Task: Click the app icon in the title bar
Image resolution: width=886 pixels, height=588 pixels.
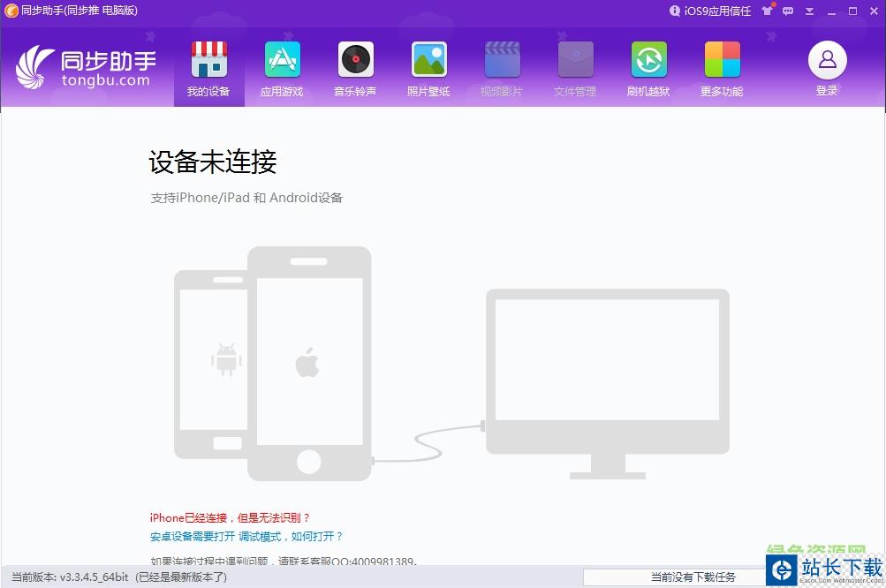Action: tap(11, 11)
